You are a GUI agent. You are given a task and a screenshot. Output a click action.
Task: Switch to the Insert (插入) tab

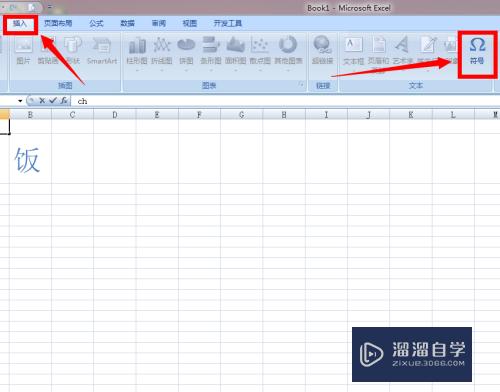[x=20, y=23]
